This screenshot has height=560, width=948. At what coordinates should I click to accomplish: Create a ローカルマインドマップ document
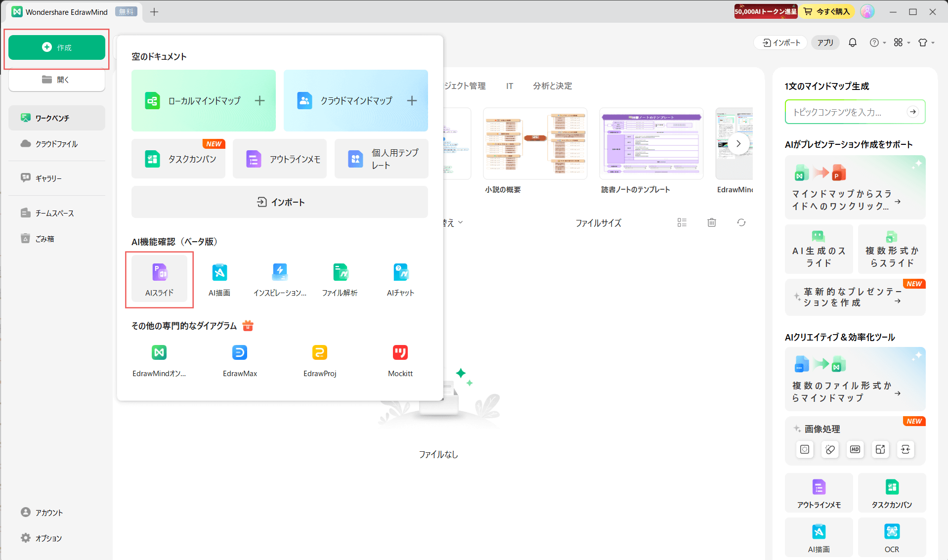coord(204,101)
